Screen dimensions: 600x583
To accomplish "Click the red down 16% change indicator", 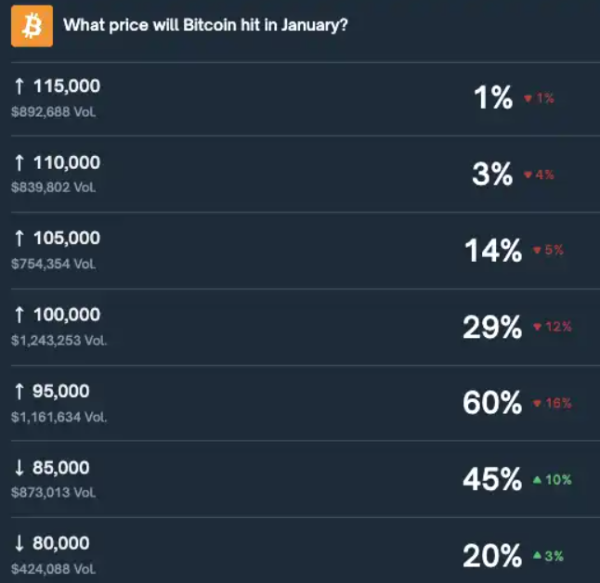I will [552, 403].
